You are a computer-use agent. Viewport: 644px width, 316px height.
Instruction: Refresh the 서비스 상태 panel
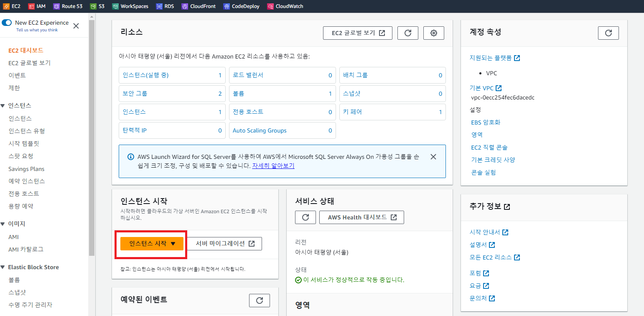(305, 217)
